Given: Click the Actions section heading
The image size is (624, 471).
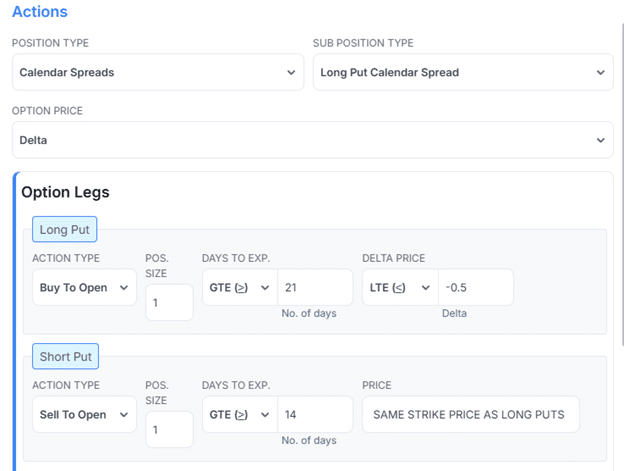Looking at the screenshot, I should pos(40,12).
